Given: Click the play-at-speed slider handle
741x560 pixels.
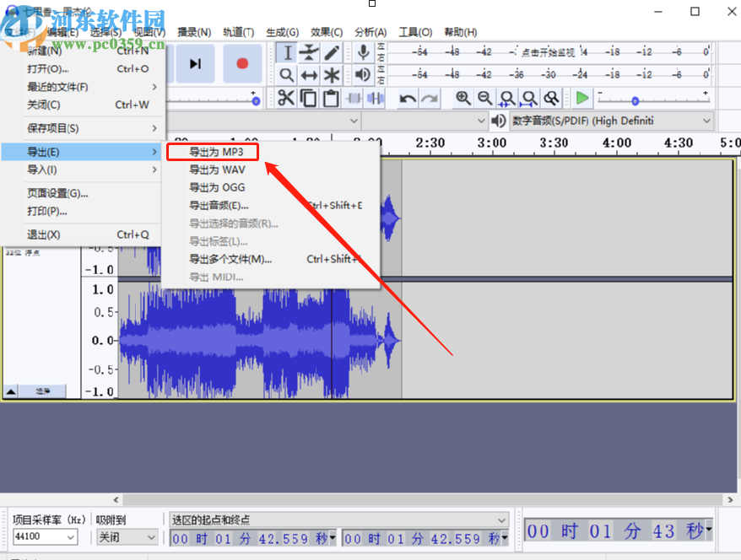Looking at the screenshot, I should point(635,101).
